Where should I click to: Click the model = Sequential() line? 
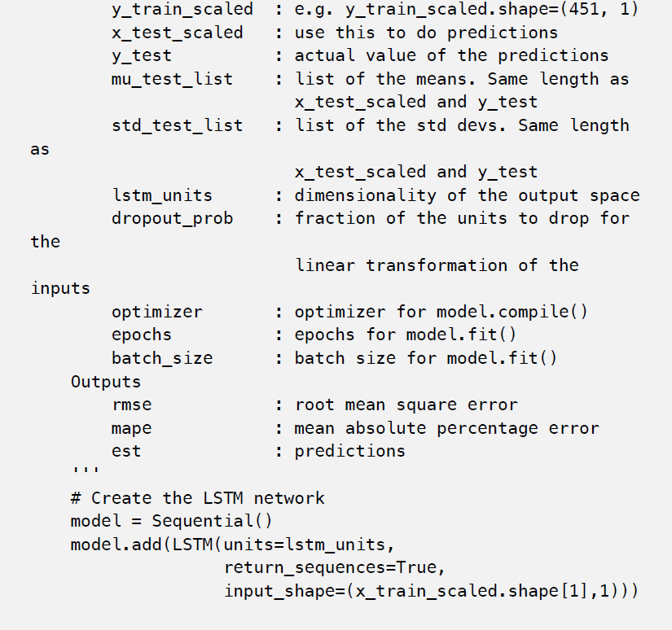point(171,521)
